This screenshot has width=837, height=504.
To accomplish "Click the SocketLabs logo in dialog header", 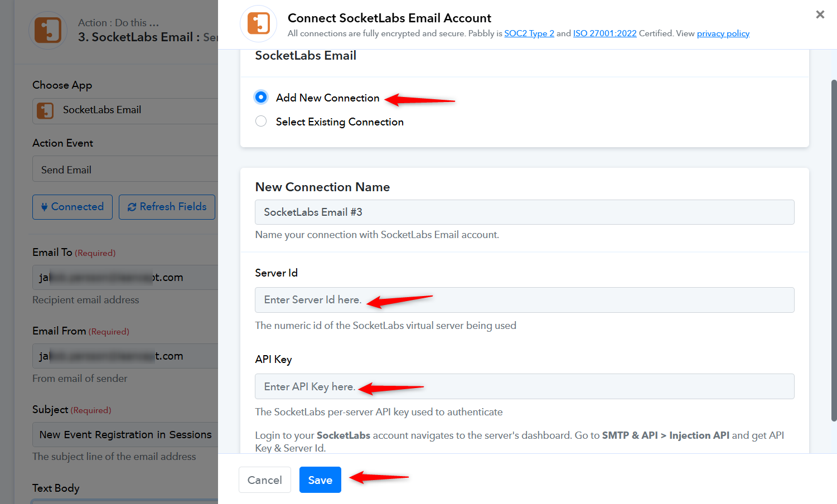I will point(259,24).
